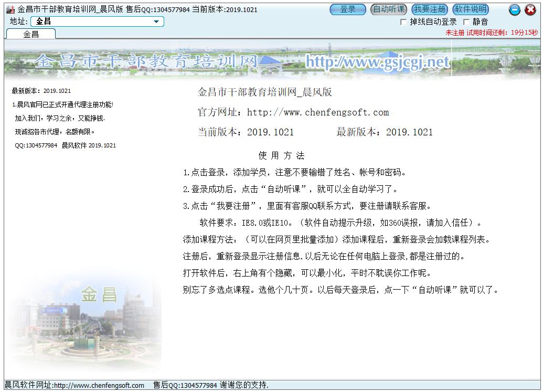
Task: Click the blue hide (隐藏) circle icon top right
Action: 515,9
